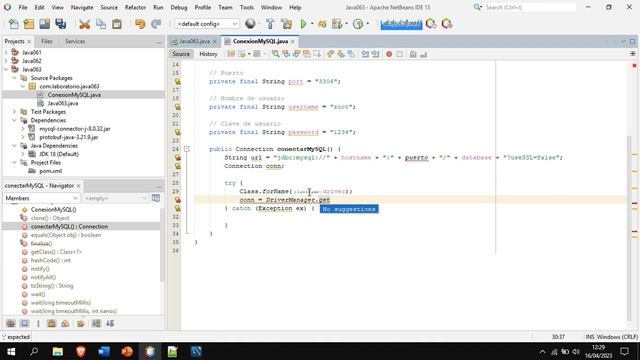640x360 pixels.
Task: Toggle Show Inherited Members filter in Navigator
Action: [11, 323]
